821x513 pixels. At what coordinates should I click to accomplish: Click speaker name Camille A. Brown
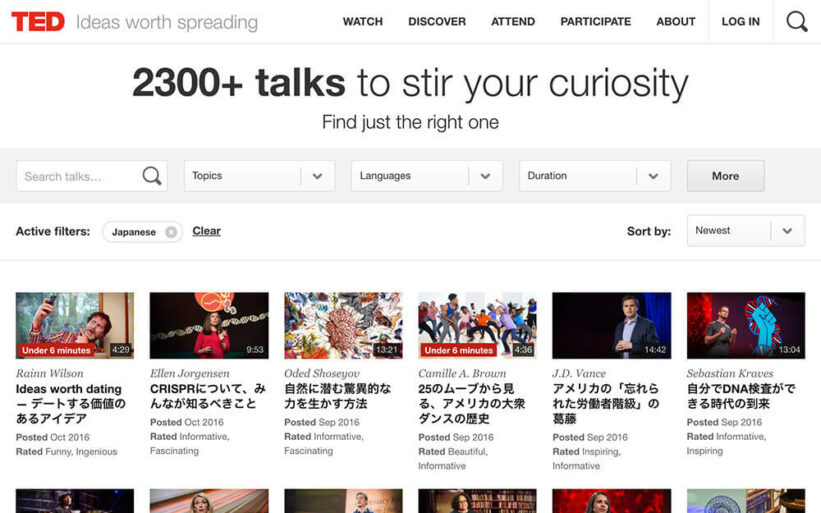[x=462, y=373]
